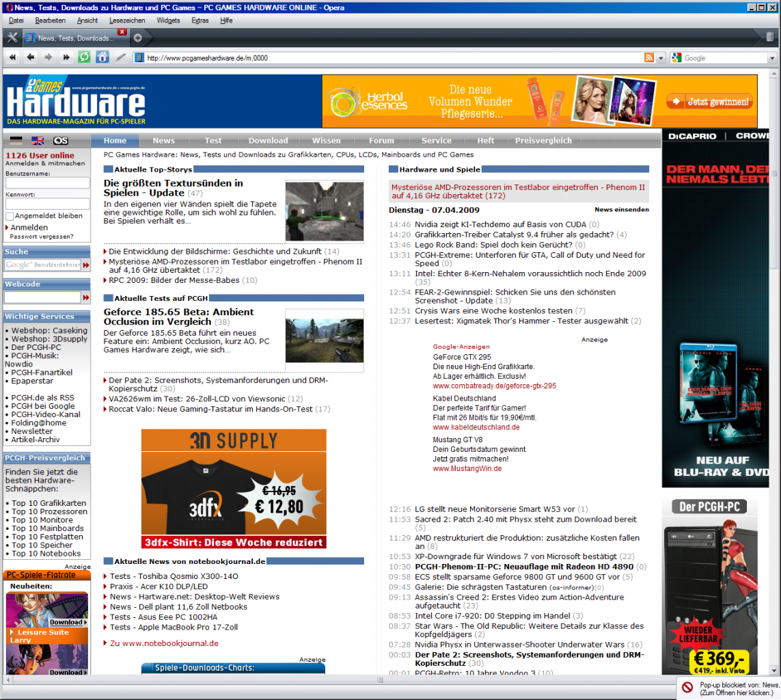Go back with the Back arrow

pyautogui.click(x=30, y=58)
